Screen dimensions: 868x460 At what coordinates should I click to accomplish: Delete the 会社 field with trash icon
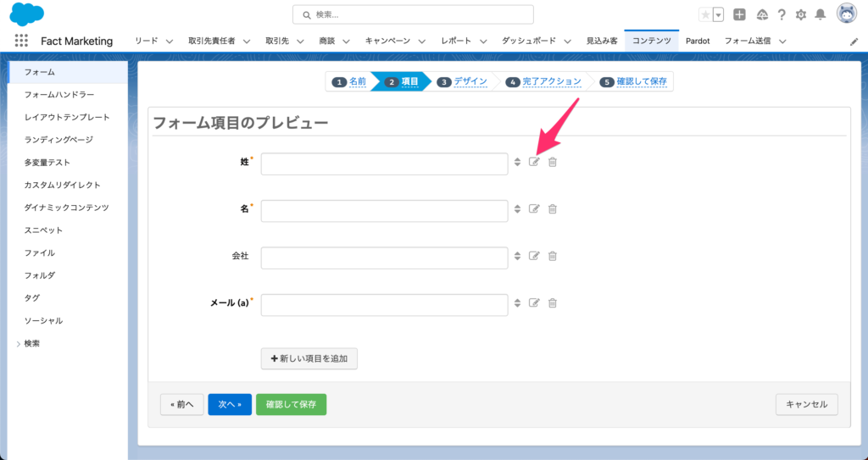coord(553,256)
